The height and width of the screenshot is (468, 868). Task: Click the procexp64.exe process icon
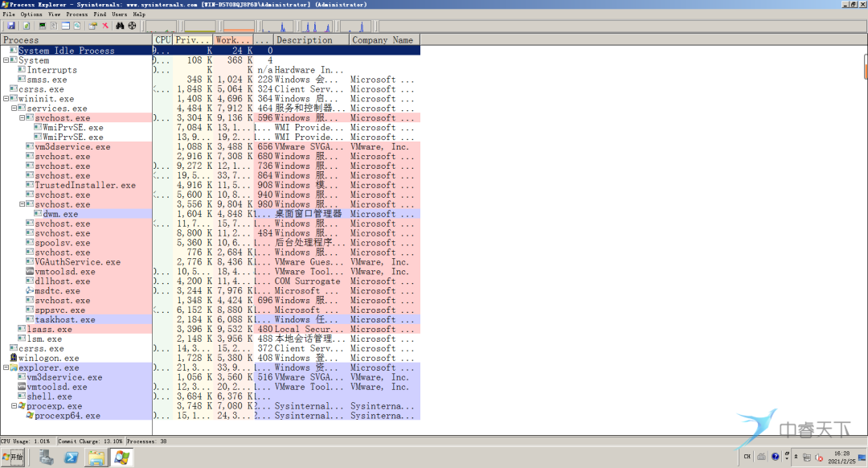(x=30, y=416)
